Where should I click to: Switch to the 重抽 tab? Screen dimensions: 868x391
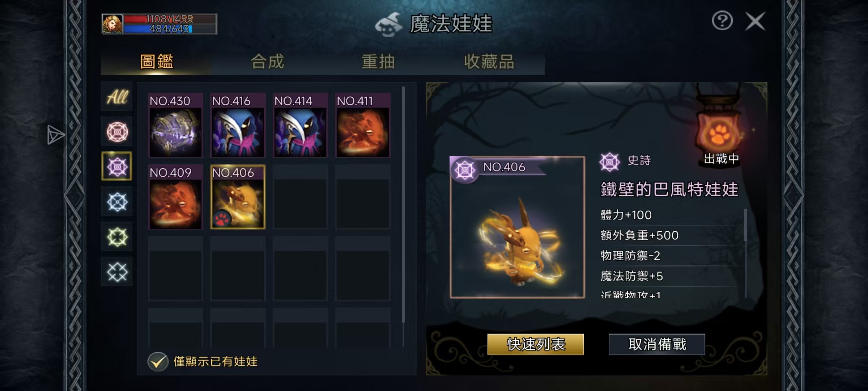coord(378,62)
